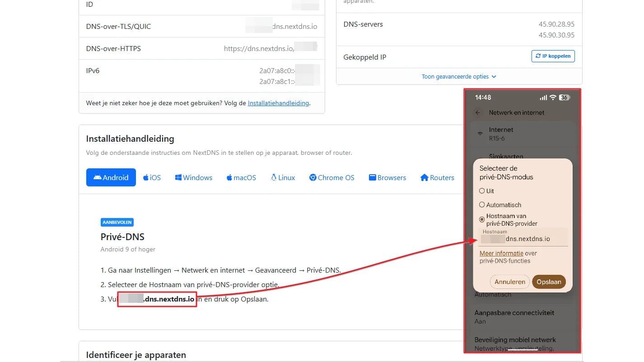The image size is (644, 362).
Task: Click the refresh icon in IP koppelen
Action: tap(538, 56)
